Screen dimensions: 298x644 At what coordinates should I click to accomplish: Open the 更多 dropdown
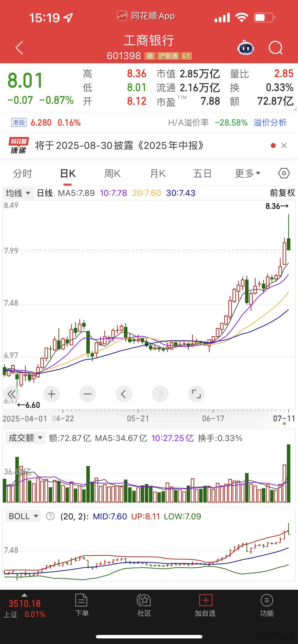[x=247, y=173]
